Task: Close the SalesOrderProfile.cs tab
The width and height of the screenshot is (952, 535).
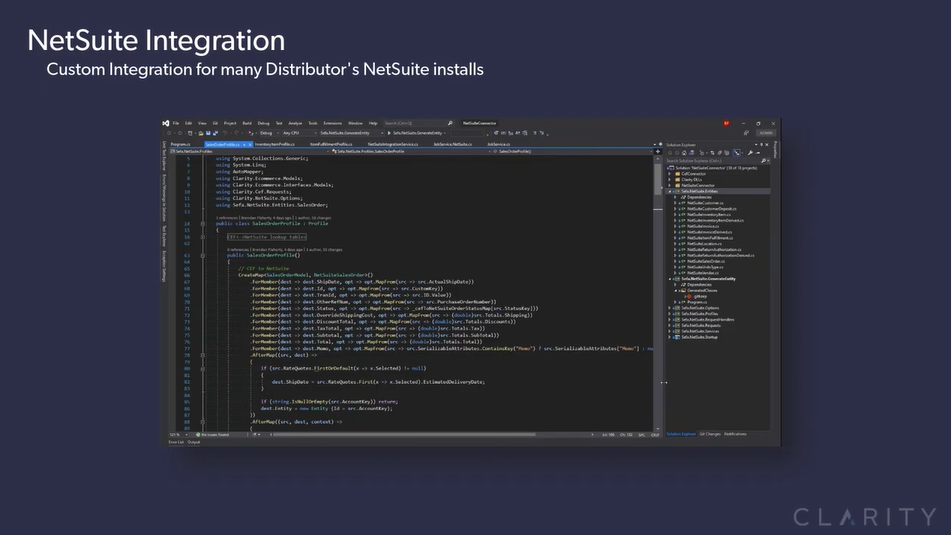Action: click(x=250, y=145)
